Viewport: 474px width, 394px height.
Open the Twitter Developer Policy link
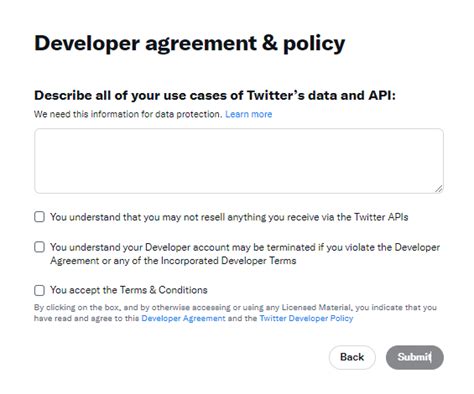point(306,318)
